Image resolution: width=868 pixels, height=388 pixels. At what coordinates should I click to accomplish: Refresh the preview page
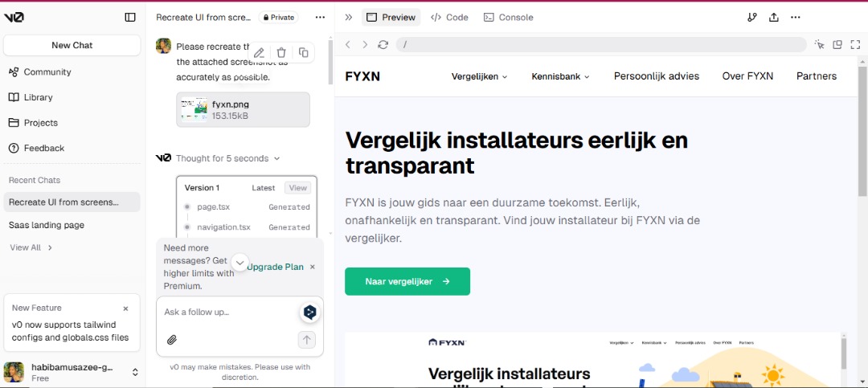pos(383,44)
